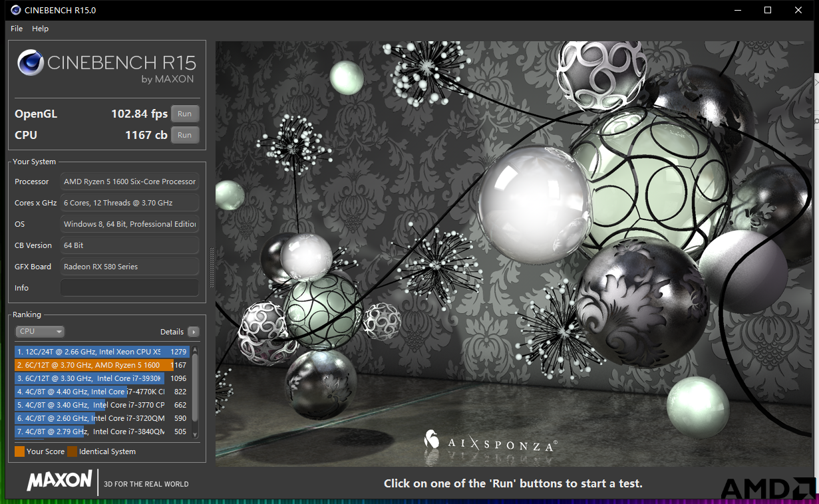The height and width of the screenshot is (504, 819).
Task: Select ranking row 3 Intel Core i7-3930K
Action: 102,378
